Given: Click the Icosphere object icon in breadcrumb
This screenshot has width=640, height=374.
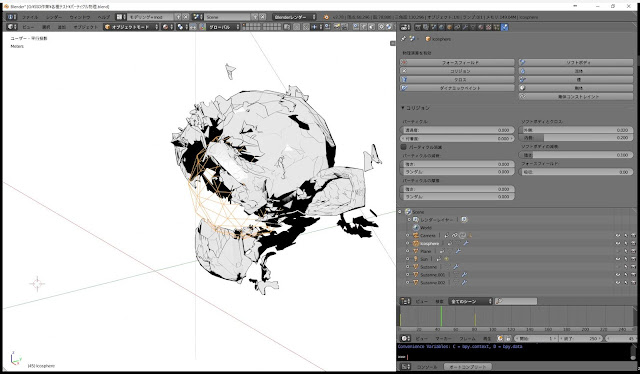Looking at the screenshot, I should 428,39.
